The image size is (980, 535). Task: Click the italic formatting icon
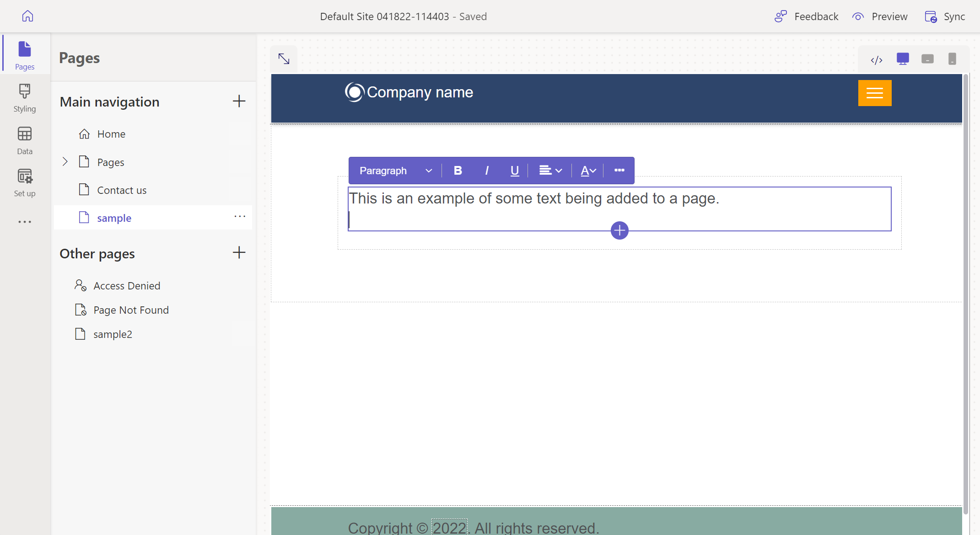tap(487, 170)
